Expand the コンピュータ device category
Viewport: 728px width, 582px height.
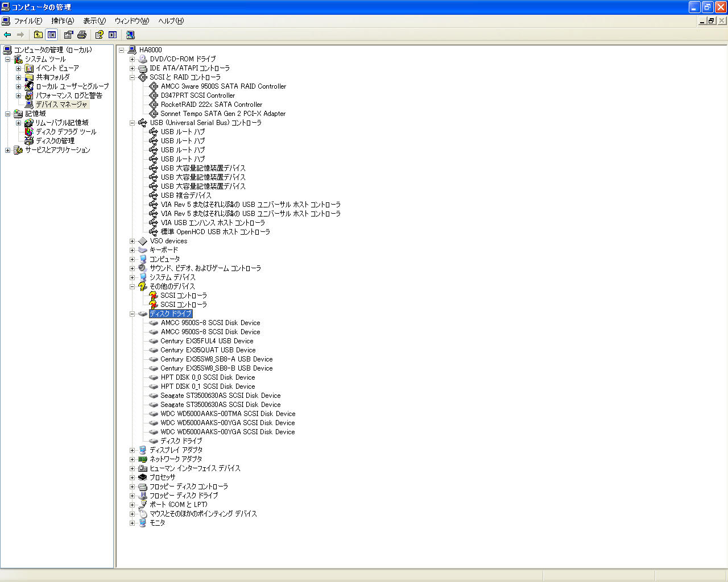132,259
